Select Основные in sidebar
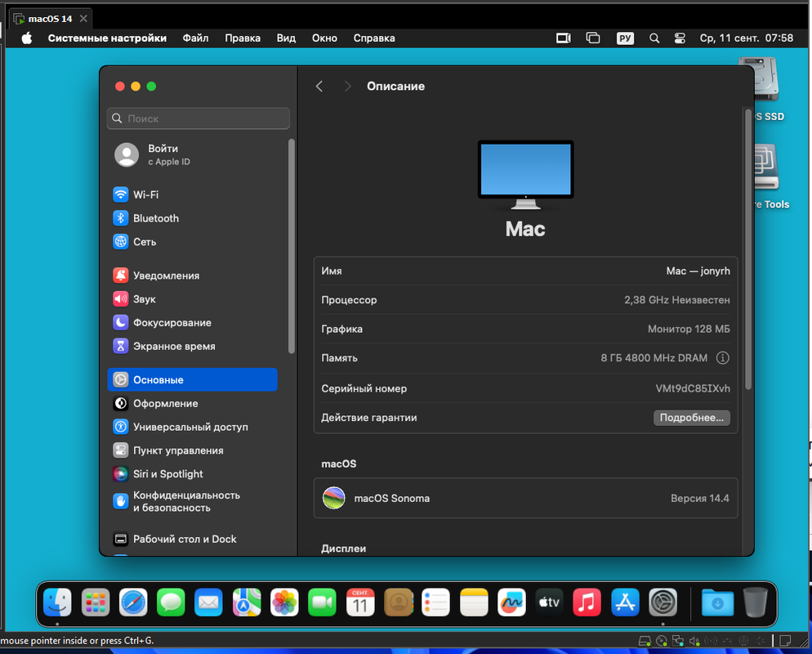The image size is (812, 654). [192, 380]
